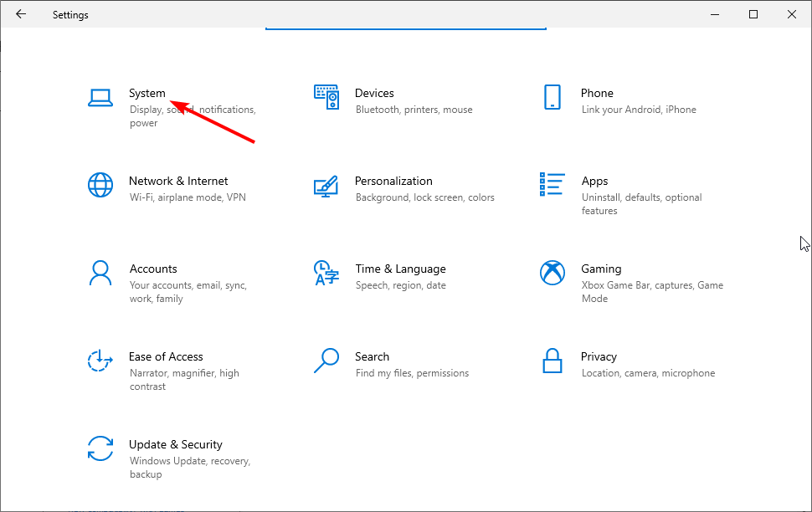This screenshot has width=812, height=512.
Task: Click 'Uninstall, defaults, optional features' description
Action: [641, 204]
